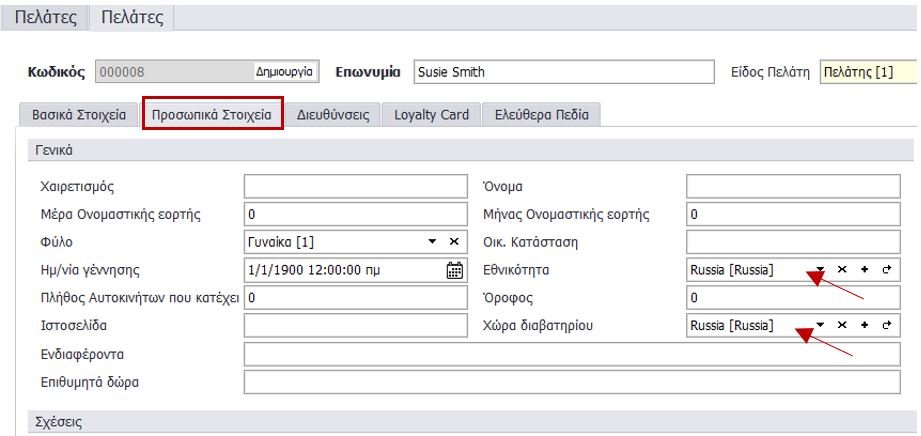Clear the Φύλο field with its X icon
This screenshot has height=436, width=921.
453,242
